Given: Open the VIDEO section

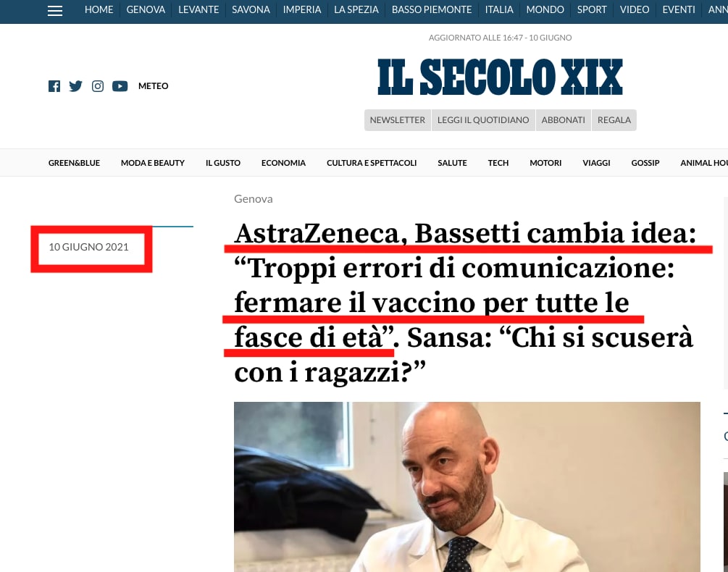Looking at the screenshot, I should [635, 9].
